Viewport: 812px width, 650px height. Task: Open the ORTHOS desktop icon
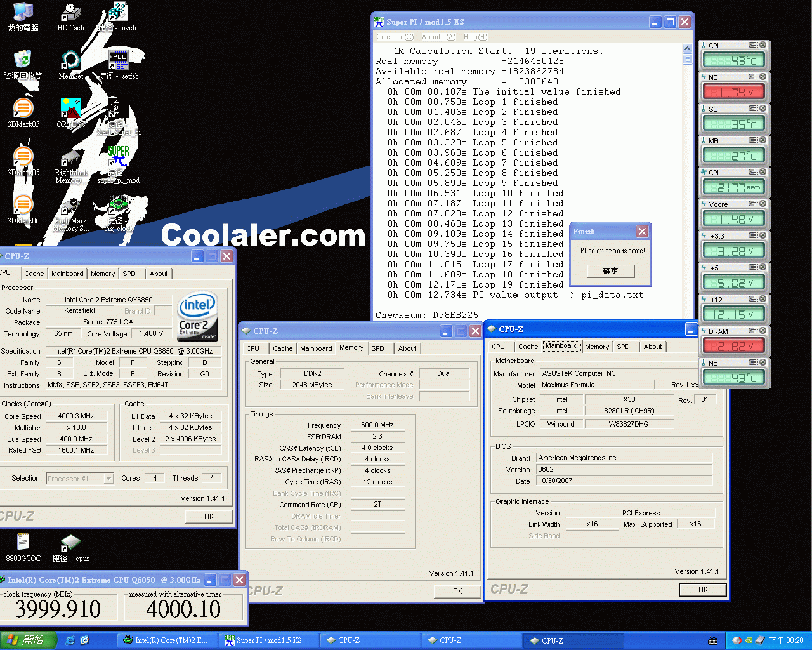[x=70, y=110]
